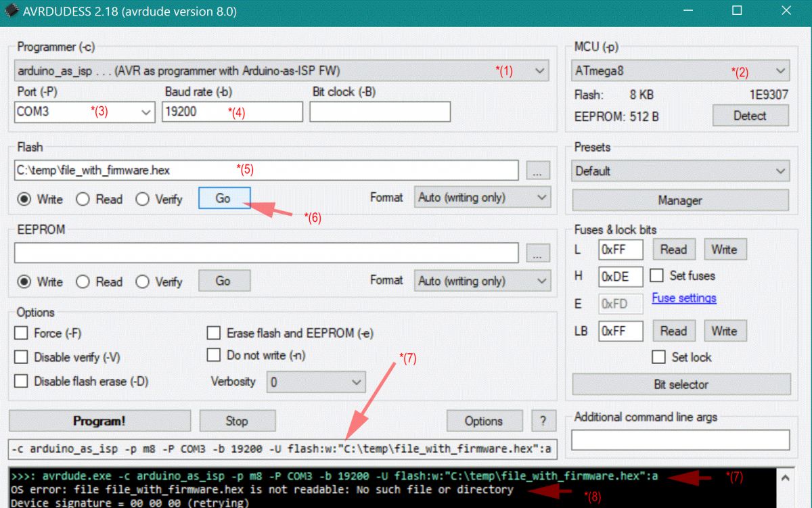The image size is (812, 508).
Task: Click the presets Manager button
Action: pyautogui.click(x=680, y=200)
